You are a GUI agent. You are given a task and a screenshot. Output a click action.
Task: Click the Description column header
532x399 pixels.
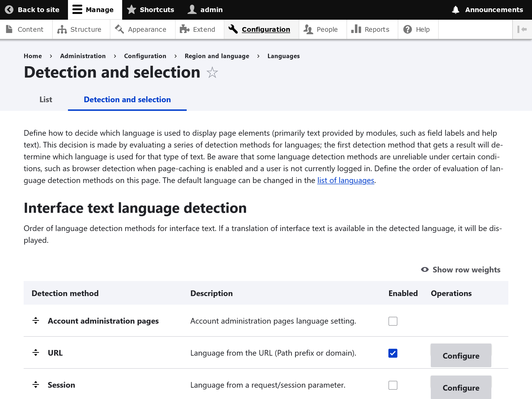click(212, 293)
